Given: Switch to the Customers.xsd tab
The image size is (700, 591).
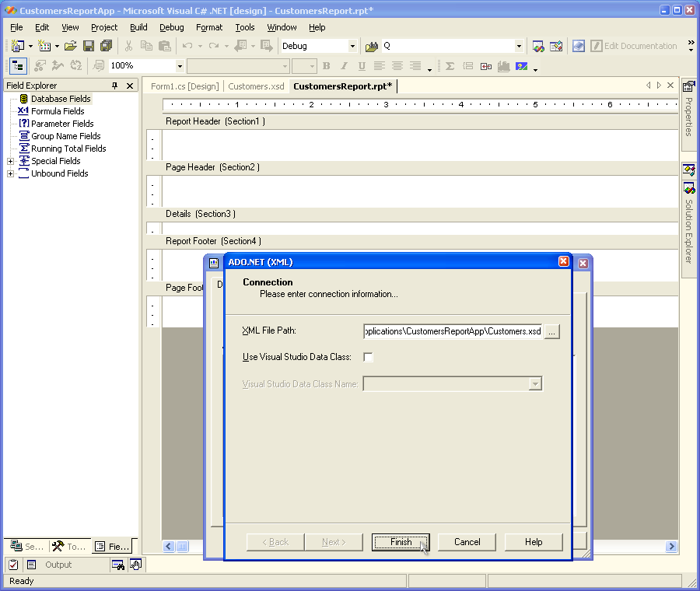Looking at the screenshot, I should 256,86.
